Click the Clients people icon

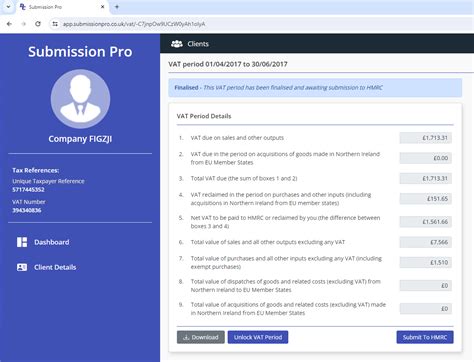pos(177,44)
